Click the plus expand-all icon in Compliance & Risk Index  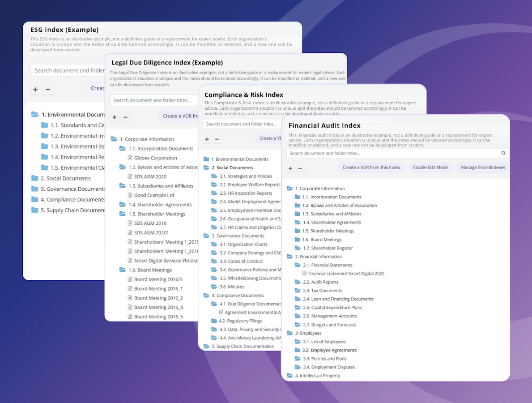[x=207, y=139]
